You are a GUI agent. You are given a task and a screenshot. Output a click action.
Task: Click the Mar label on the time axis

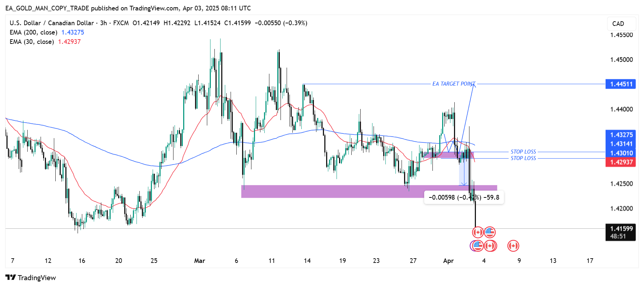click(199, 261)
